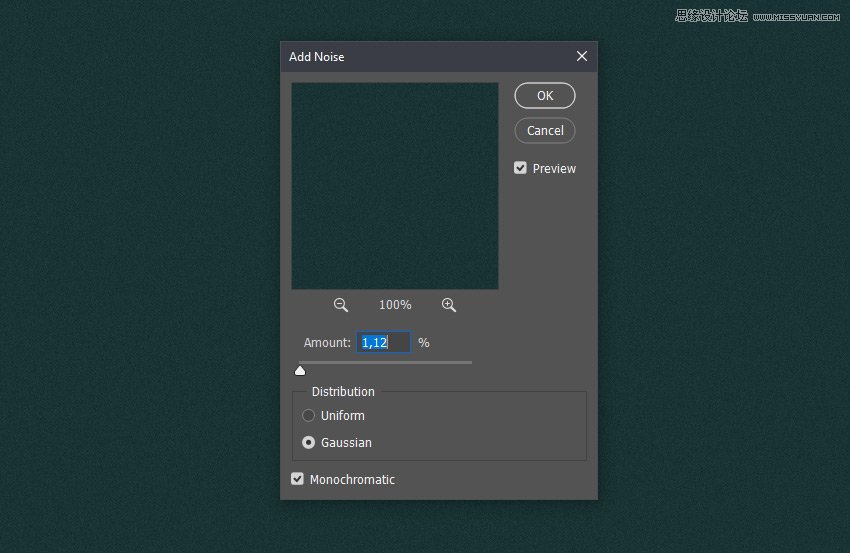Click the Amount percentage input field
The width and height of the screenshot is (850, 553).
click(x=384, y=343)
